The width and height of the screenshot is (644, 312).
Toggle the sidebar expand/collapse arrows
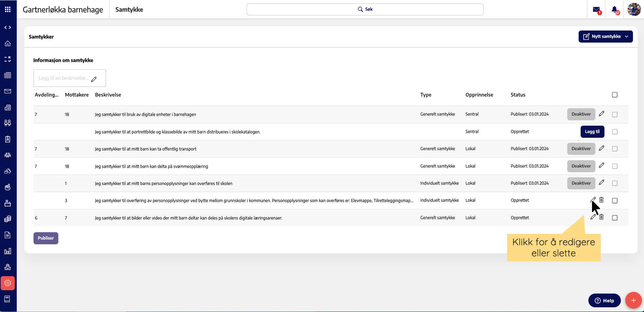[8, 28]
